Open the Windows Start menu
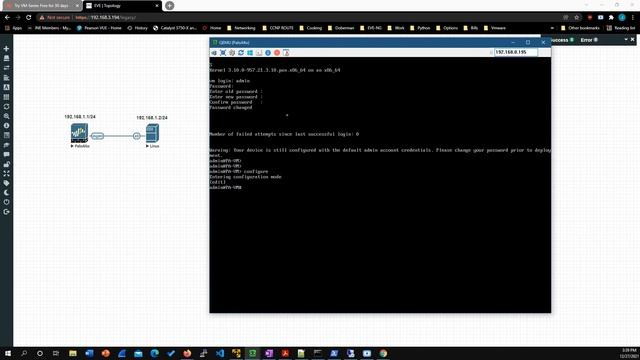The width and height of the screenshot is (640, 360). click(x=8, y=353)
